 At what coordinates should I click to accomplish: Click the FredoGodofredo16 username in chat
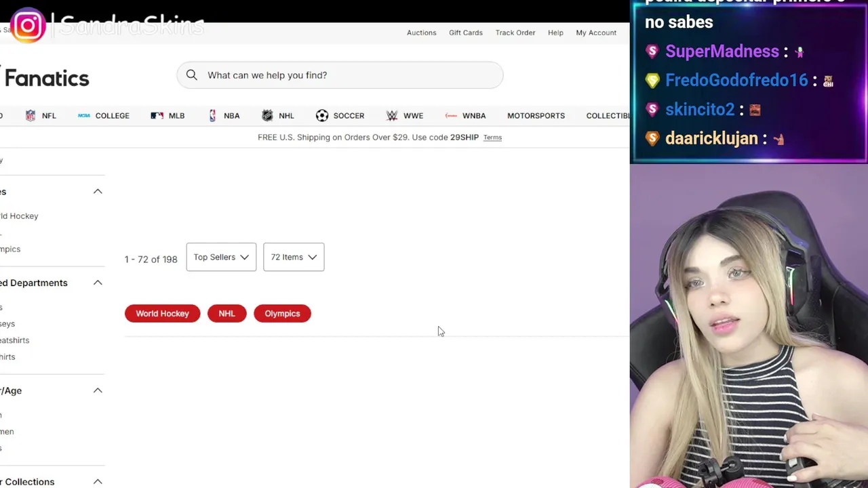(x=736, y=81)
